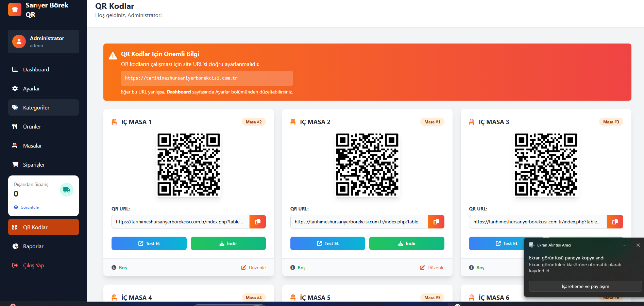The height and width of the screenshot is (306, 644).
Task: Click the Sarıyer Börek QR logo icon
Action: (x=15, y=10)
